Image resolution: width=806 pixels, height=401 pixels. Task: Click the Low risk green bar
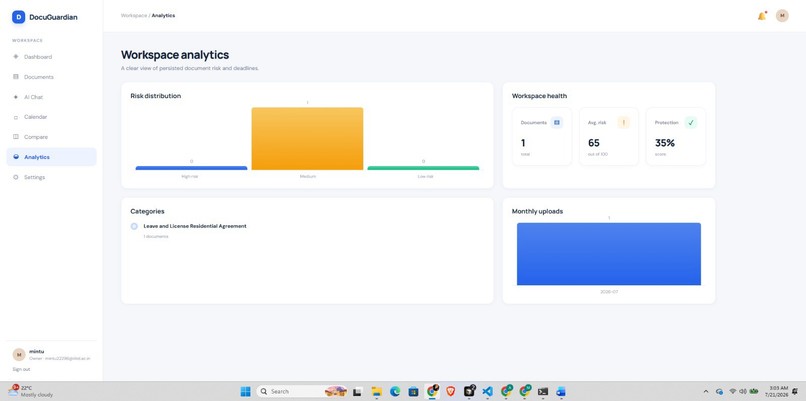click(x=423, y=168)
